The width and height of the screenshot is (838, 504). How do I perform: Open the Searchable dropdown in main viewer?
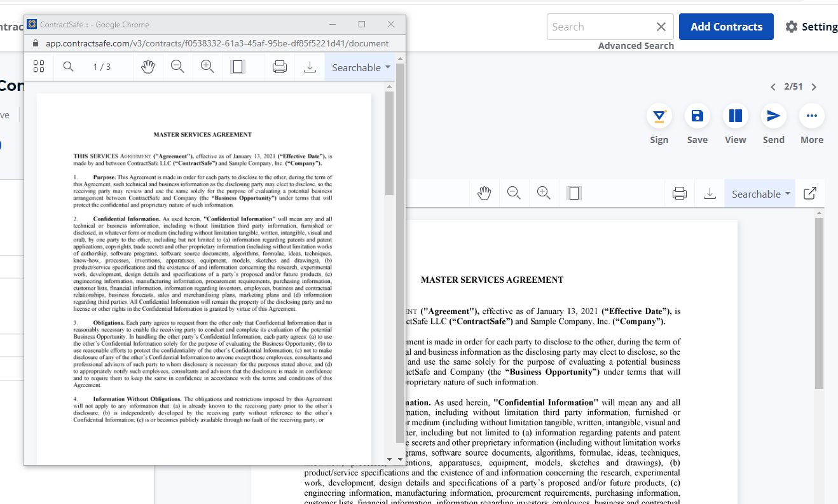click(x=760, y=194)
